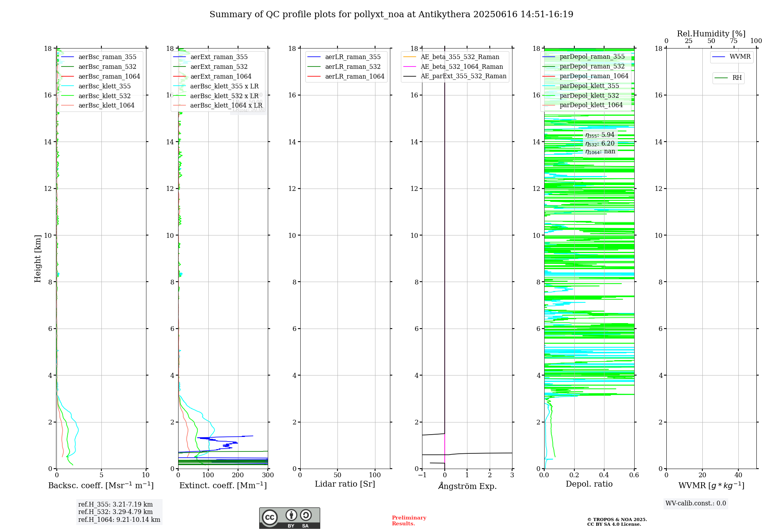
Task: Select the aerLR_raman_1064 legend entry
Action: pos(346,77)
